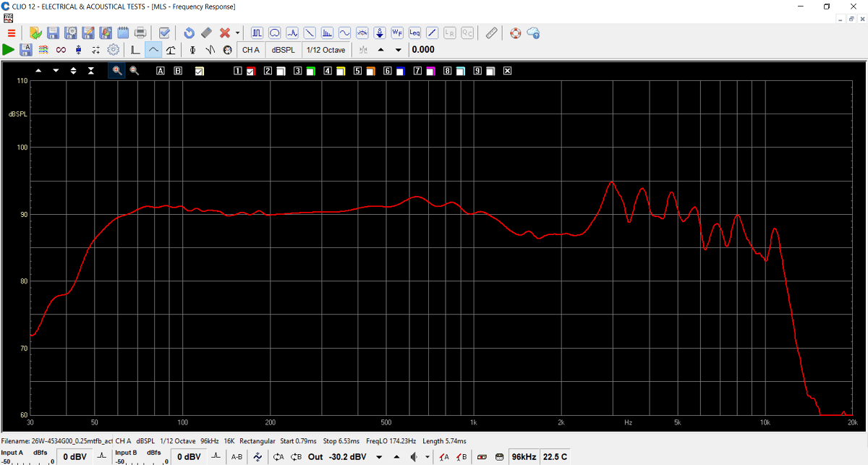Toggle overlay 3 green checkbox
Image resolution: width=868 pixels, height=465 pixels.
tap(310, 71)
